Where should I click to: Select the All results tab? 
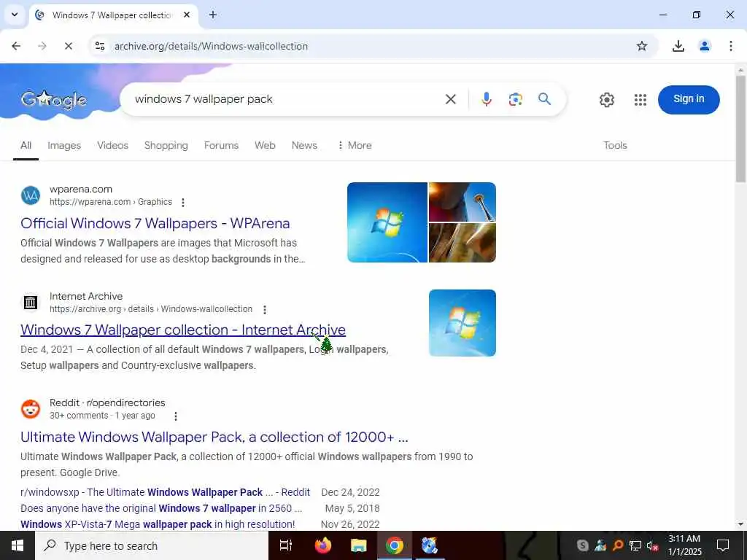(x=26, y=145)
